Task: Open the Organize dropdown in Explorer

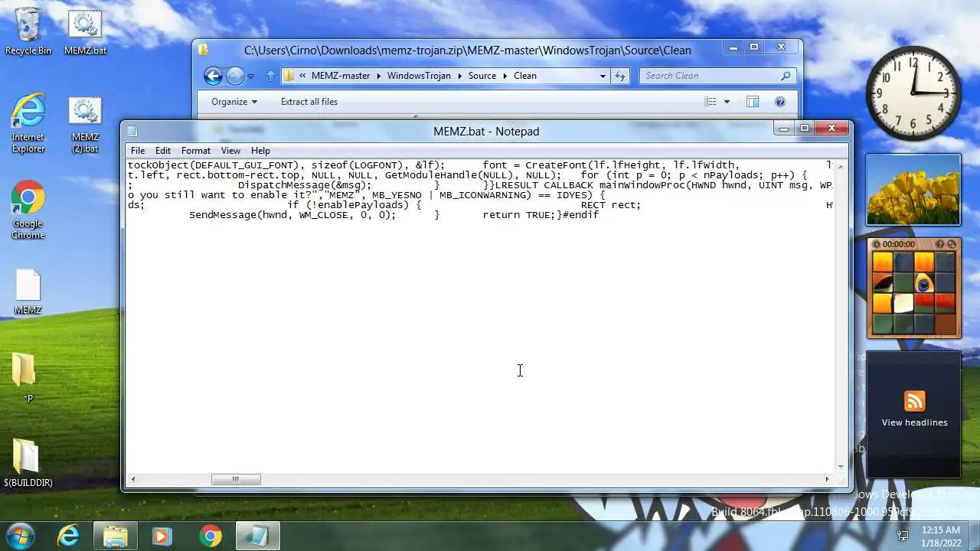Action: [234, 102]
